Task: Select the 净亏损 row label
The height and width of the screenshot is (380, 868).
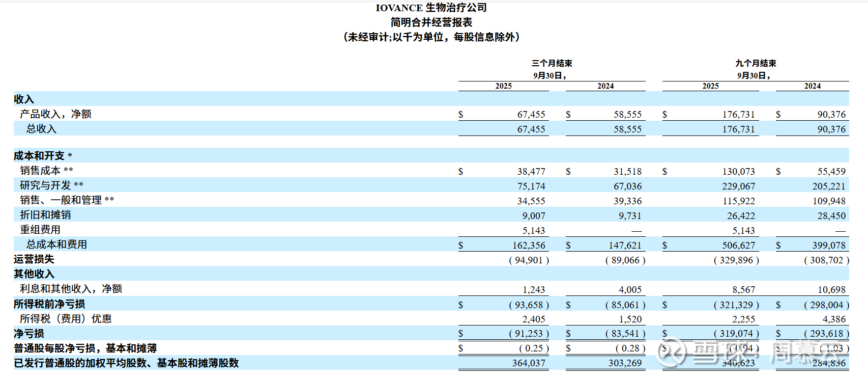Action: (29, 333)
